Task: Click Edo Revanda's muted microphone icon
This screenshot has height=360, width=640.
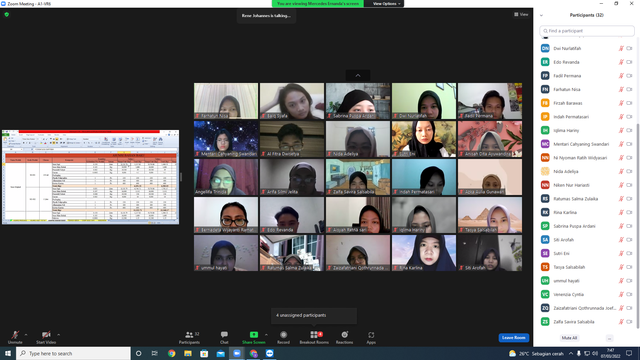Action: click(x=621, y=62)
